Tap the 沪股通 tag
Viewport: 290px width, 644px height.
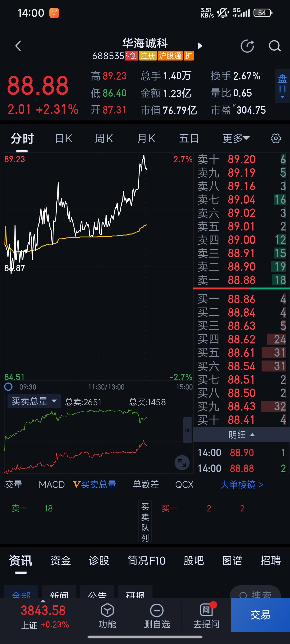(170, 56)
